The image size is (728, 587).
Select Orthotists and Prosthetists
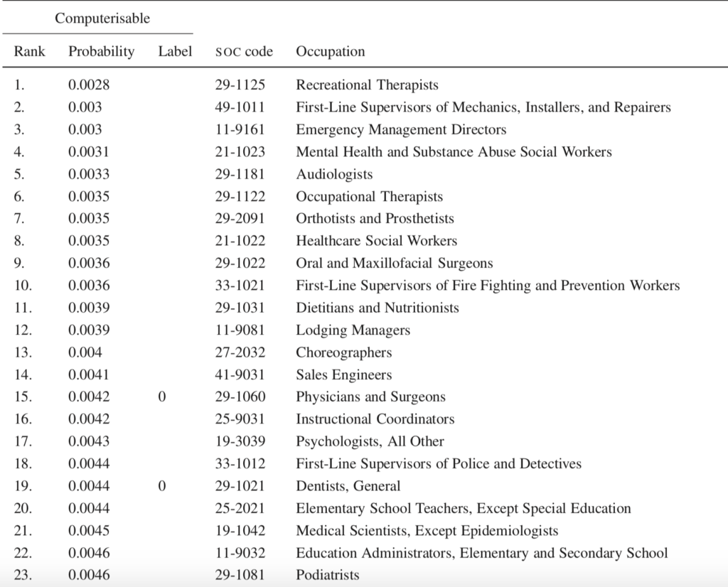pos(375,219)
